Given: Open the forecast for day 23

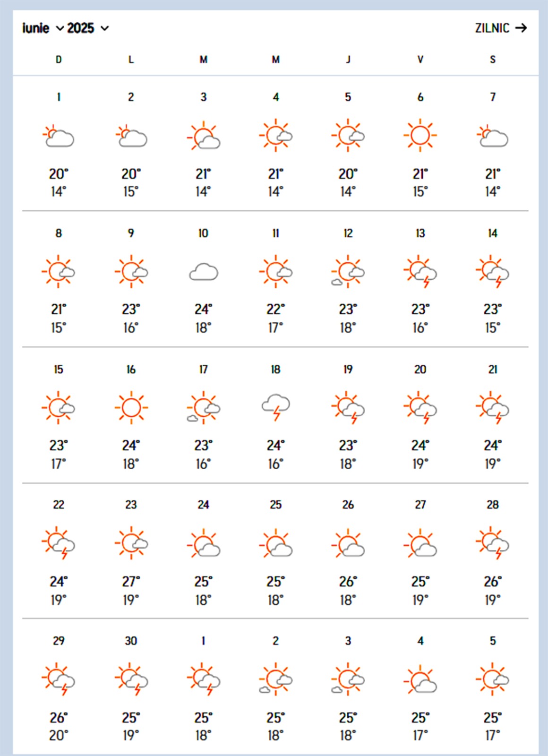Looking at the screenshot, I should (131, 505).
